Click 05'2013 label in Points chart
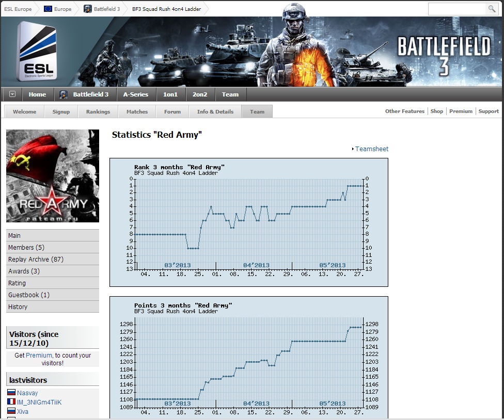504x420 pixels. [x=333, y=403]
